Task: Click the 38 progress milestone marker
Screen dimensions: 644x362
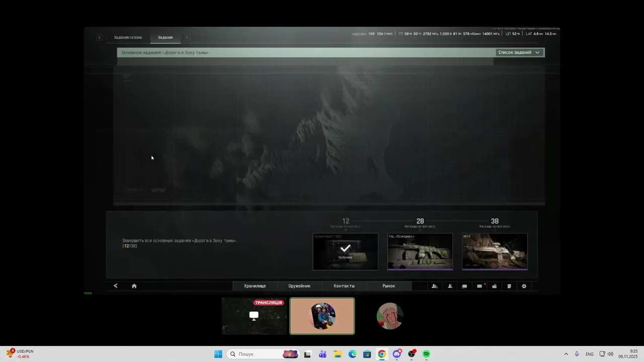Action: (x=495, y=221)
